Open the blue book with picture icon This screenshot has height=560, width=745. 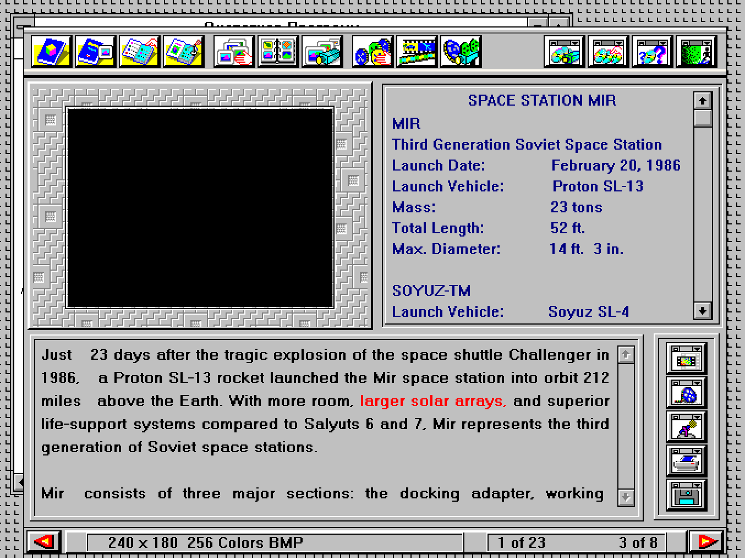[x=95, y=52]
